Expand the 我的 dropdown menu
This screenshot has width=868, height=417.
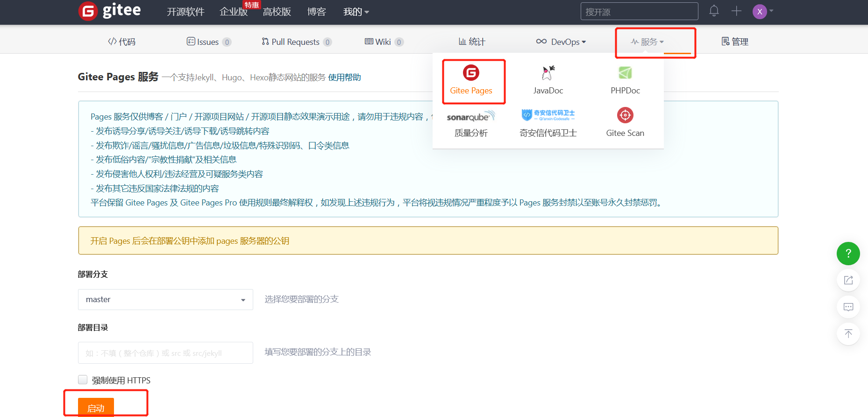pyautogui.click(x=356, y=12)
